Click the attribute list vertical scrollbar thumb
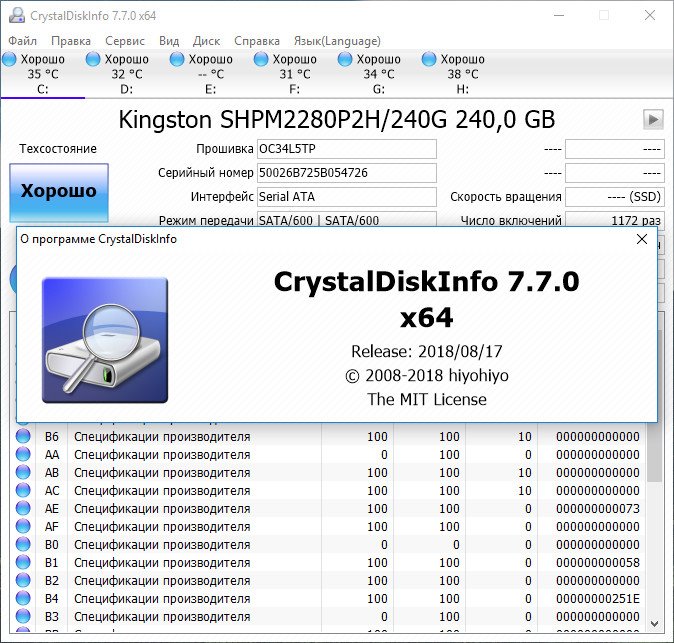674x643 pixels. point(655,453)
